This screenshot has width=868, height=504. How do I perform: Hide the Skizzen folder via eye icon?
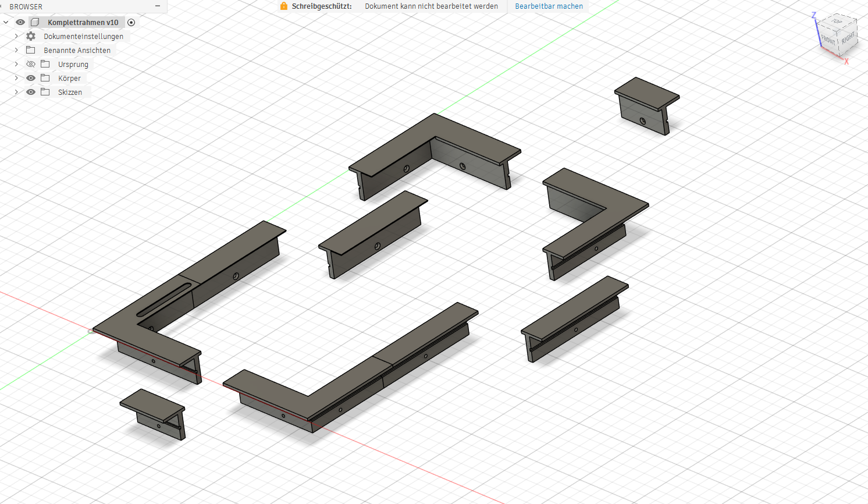click(x=31, y=92)
